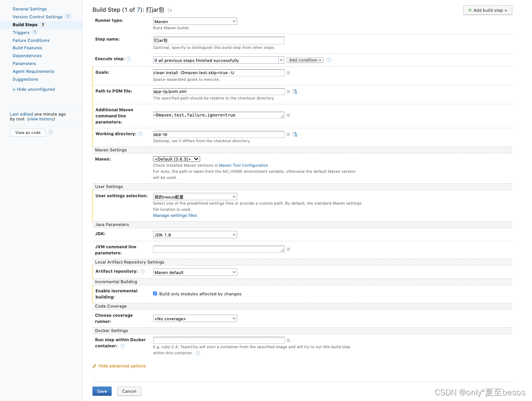
Task: Open Suggestions in sidebar
Action: [25, 79]
